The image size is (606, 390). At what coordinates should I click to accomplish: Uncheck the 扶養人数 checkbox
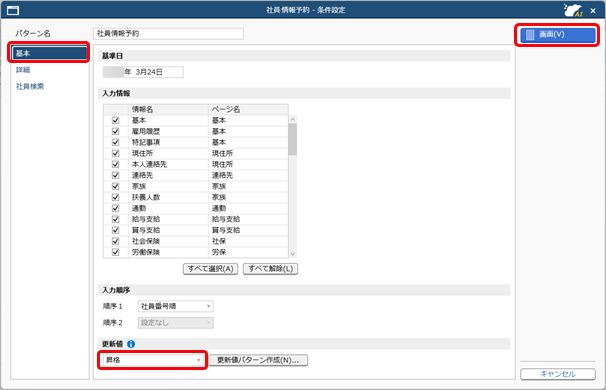click(x=115, y=197)
